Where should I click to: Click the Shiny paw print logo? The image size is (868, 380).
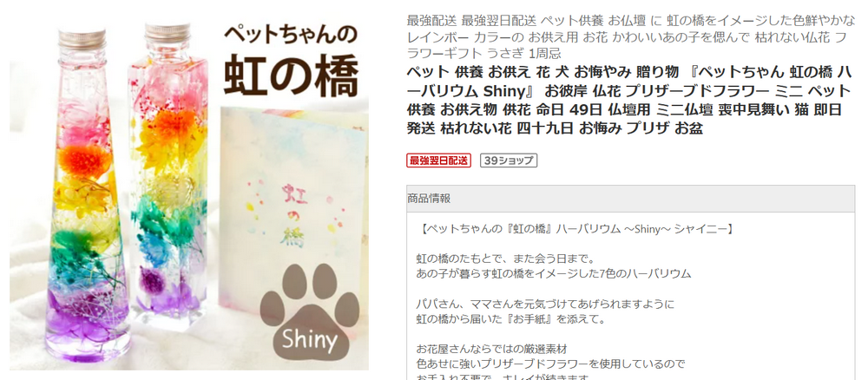pyautogui.click(x=310, y=313)
